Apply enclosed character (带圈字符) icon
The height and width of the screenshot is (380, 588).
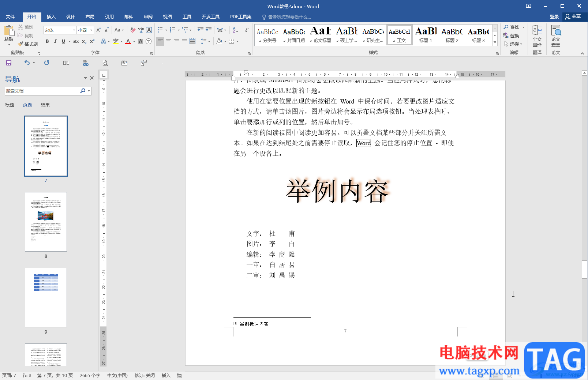tap(149, 41)
